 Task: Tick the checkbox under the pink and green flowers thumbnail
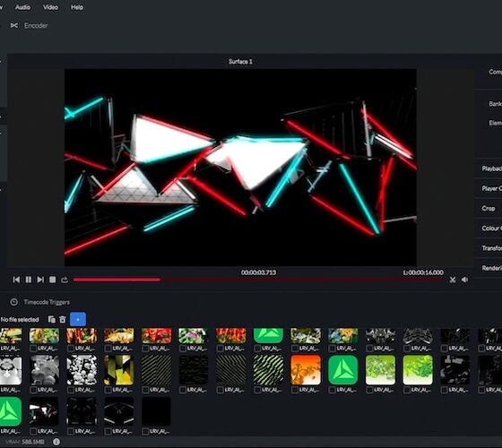click(183, 349)
